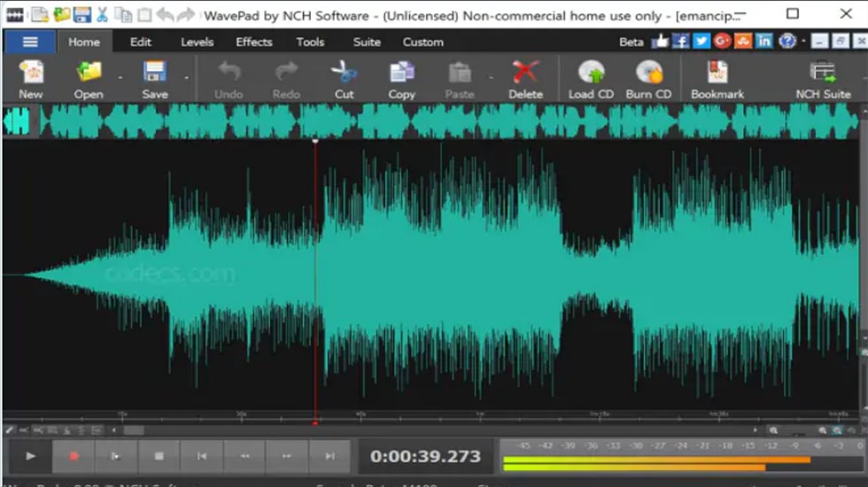Click the title bar redo arrow

187,14
